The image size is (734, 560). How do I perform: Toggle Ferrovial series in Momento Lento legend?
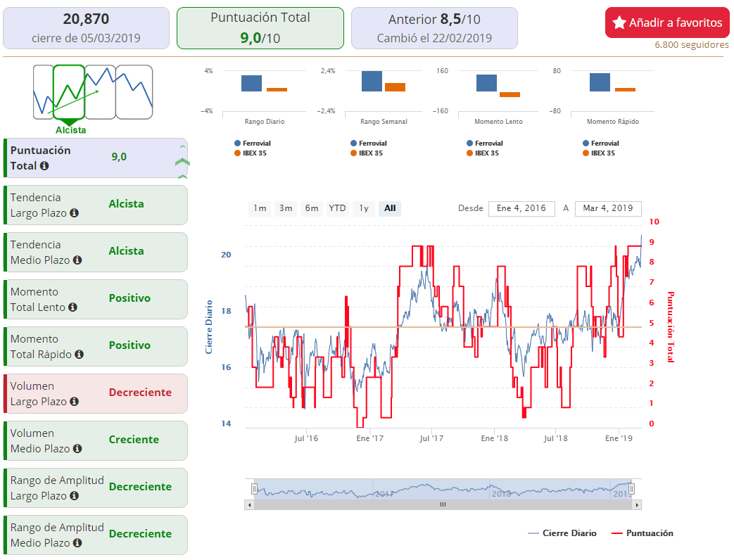(x=484, y=143)
